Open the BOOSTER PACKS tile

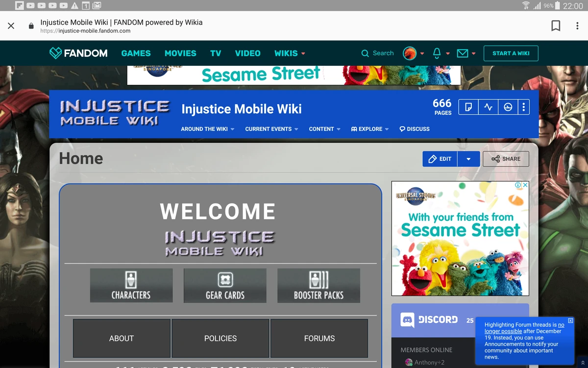(x=318, y=286)
